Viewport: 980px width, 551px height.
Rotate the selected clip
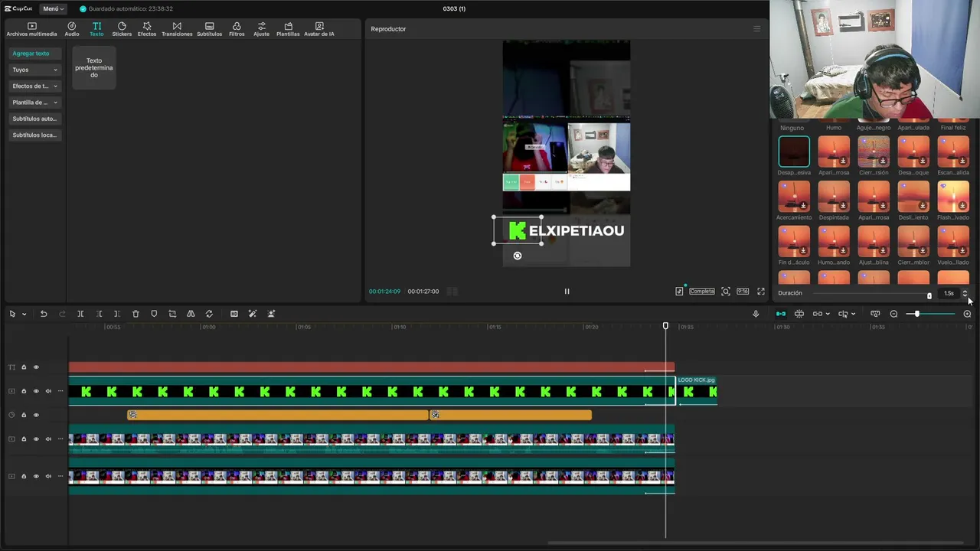click(209, 314)
